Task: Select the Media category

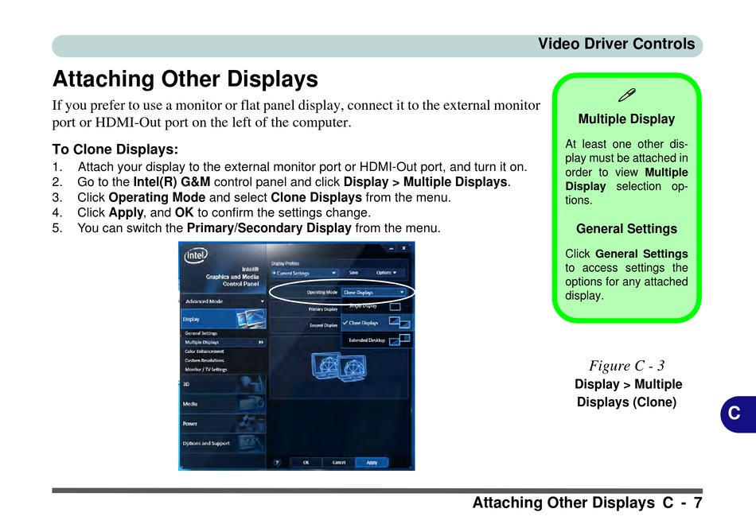Action: click(224, 404)
